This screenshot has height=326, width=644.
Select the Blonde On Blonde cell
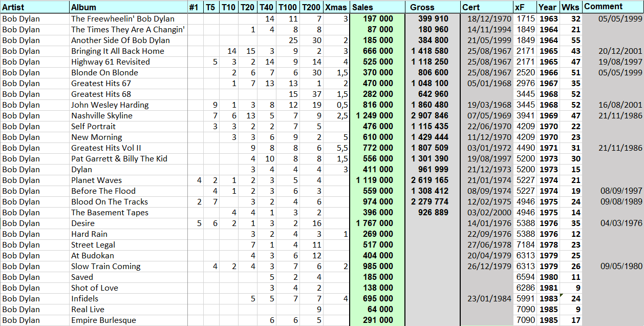(128, 73)
